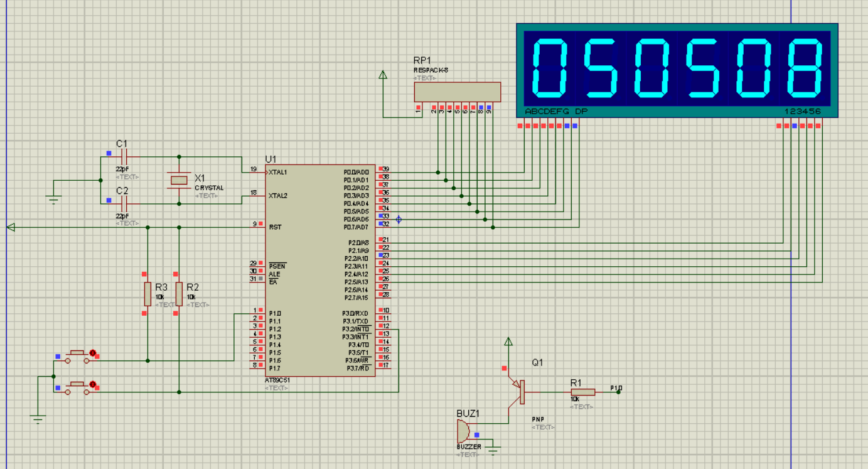Select the left-pointing terminal on RST line
Screen dimensions: 868x469
11,227
